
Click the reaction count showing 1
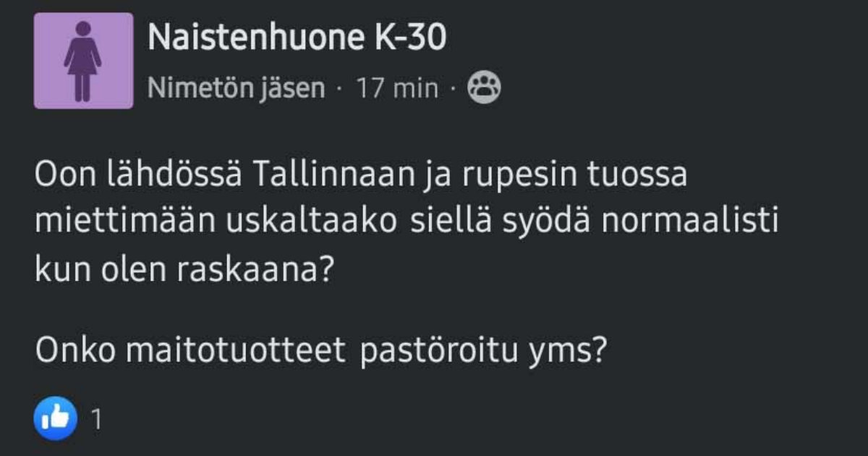(x=96, y=418)
